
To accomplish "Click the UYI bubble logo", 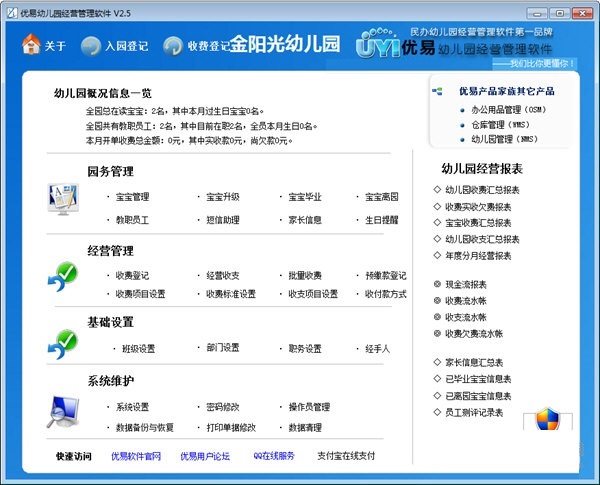I will 377,43.
